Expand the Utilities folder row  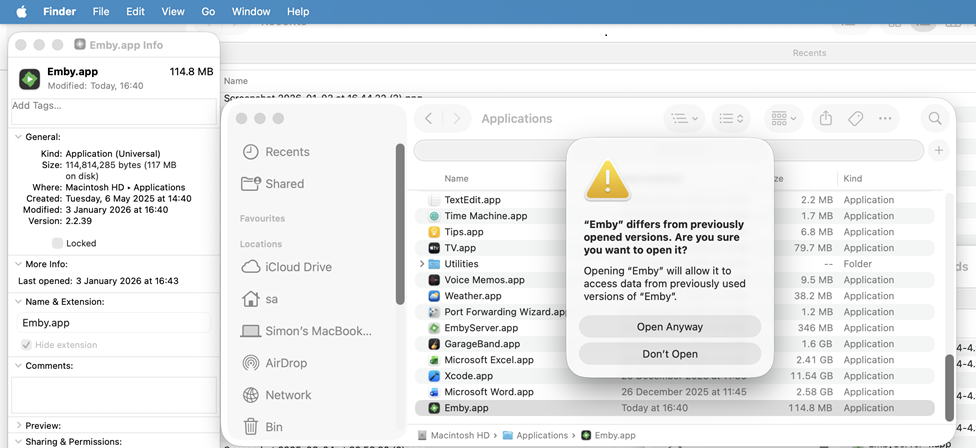423,264
